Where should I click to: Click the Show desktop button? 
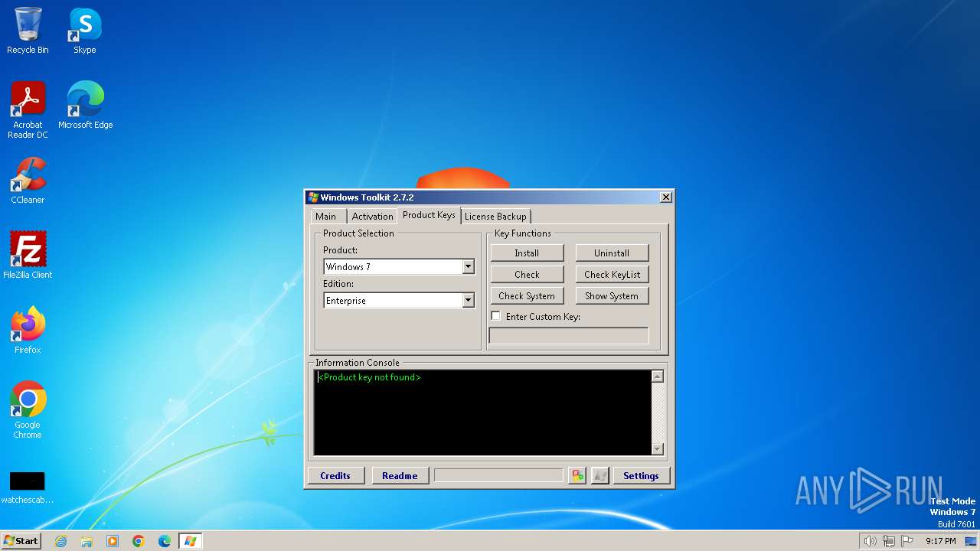pos(972,541)
